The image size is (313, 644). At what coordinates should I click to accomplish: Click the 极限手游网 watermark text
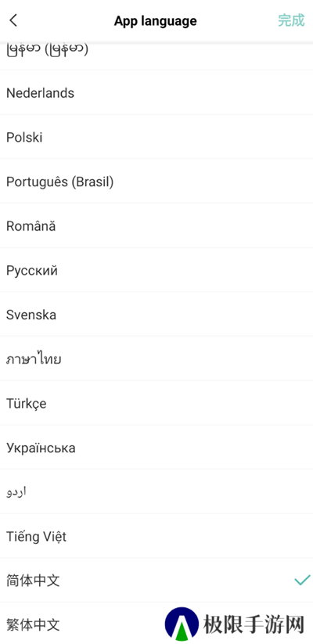(x=254, y=625)
